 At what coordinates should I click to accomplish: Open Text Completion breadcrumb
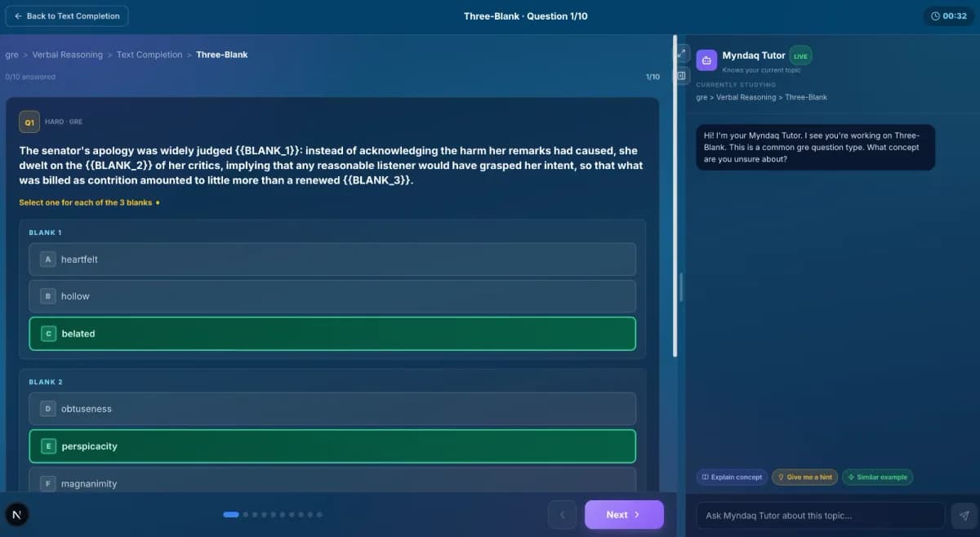[x=149, y=55]
